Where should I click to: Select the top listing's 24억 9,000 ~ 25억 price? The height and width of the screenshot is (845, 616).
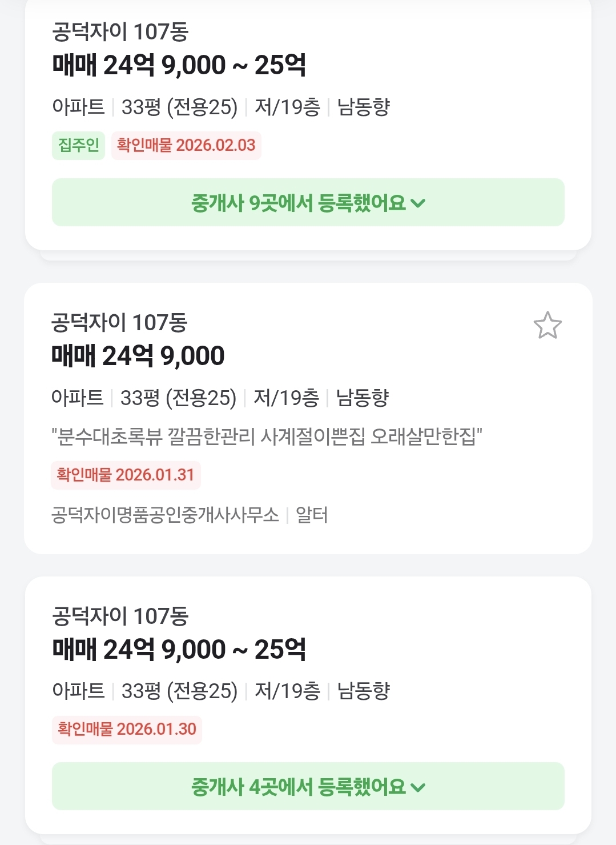coord(179,65)
